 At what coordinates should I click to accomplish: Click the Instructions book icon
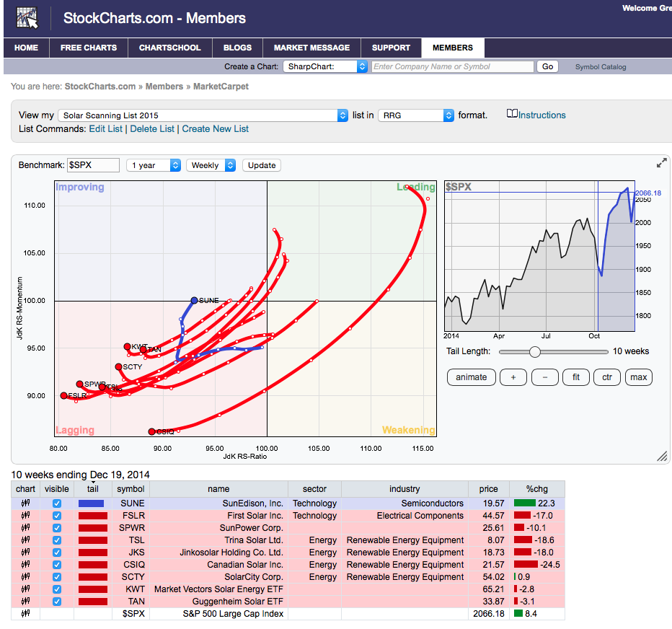click(512, 114)
